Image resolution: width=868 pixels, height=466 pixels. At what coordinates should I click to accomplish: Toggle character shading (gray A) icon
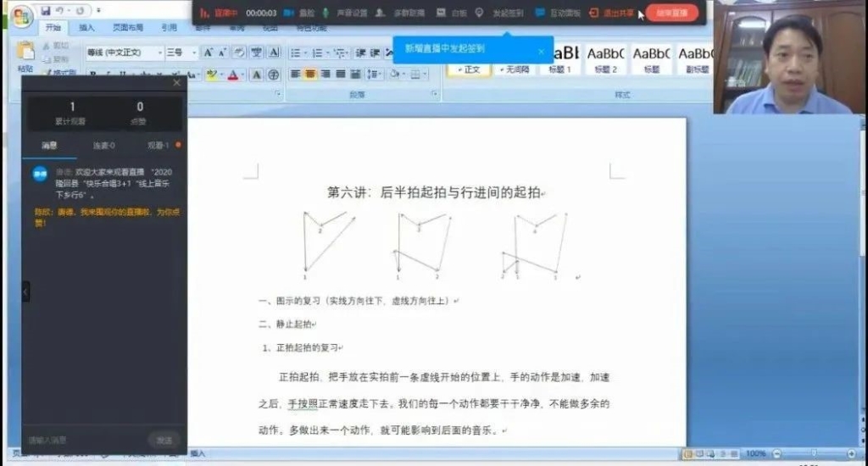point(256,75)
